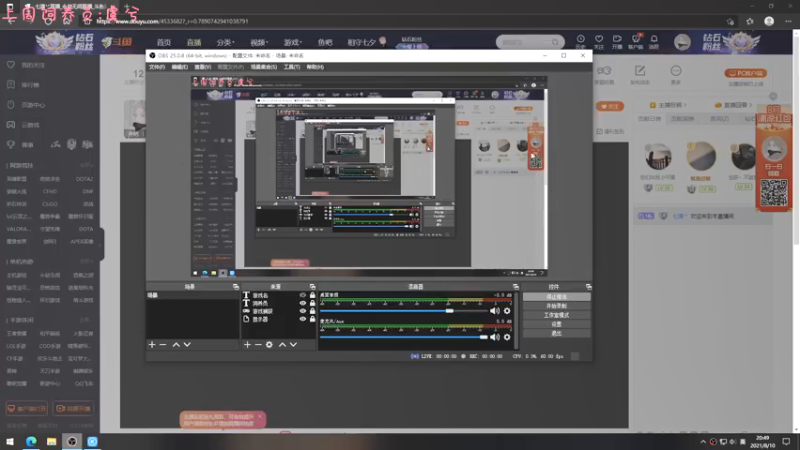Open 排行榜 in Douyu sidebar
The height and width of the screenshot is (450, 800).
pyautogui.click(x=24, y=85)
